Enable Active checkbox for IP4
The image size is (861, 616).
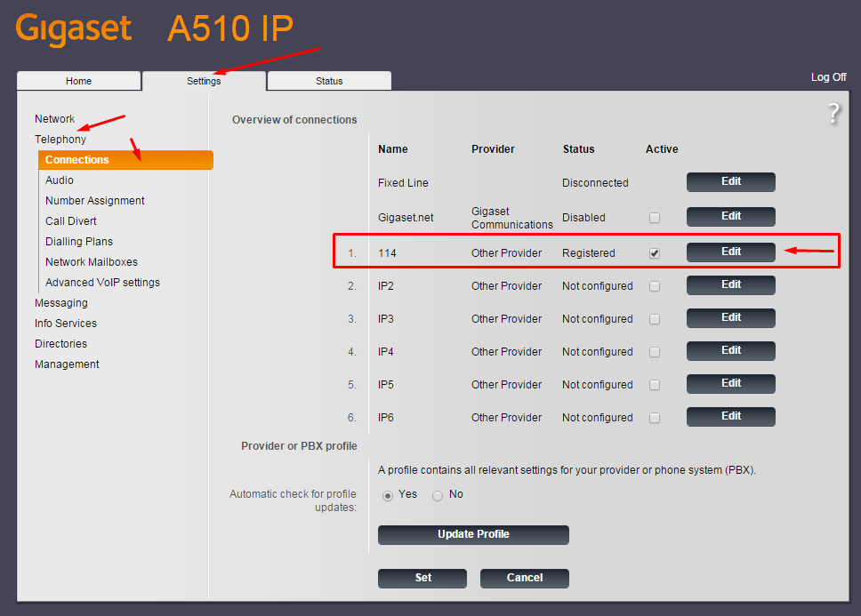[x=655, y=352]
